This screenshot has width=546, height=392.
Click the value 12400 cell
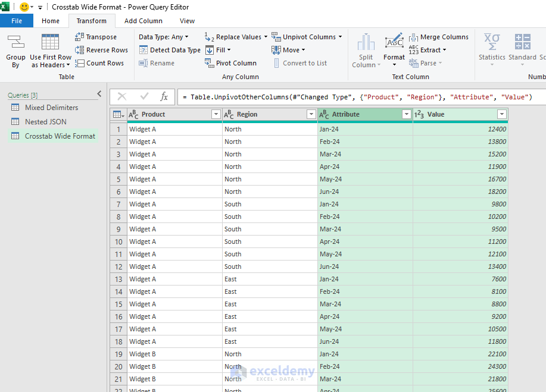[460, 129]
